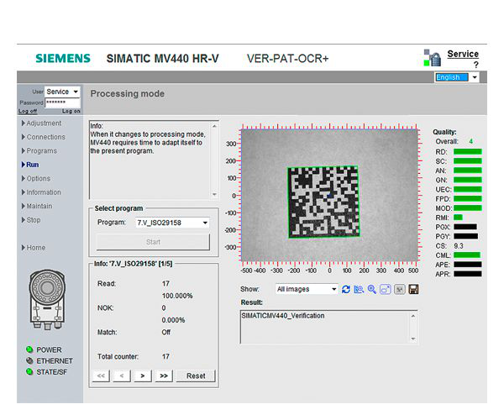Click the PGY black quality bar
This screenshot has height=420, width=504.
click(465, 236)
